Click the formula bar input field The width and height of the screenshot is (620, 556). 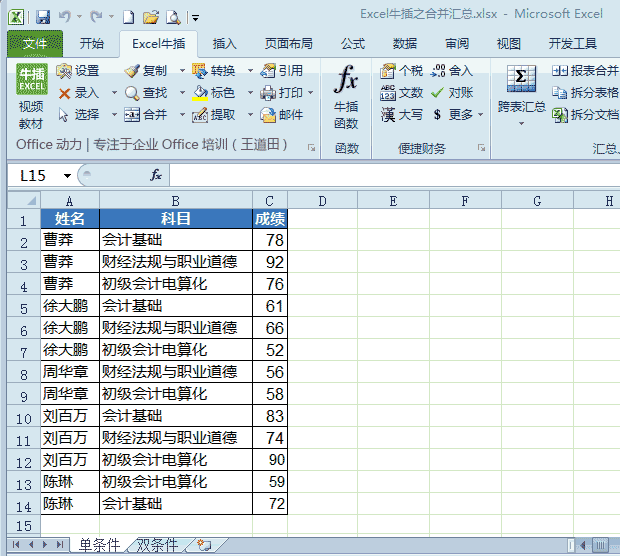coord(394,175)
